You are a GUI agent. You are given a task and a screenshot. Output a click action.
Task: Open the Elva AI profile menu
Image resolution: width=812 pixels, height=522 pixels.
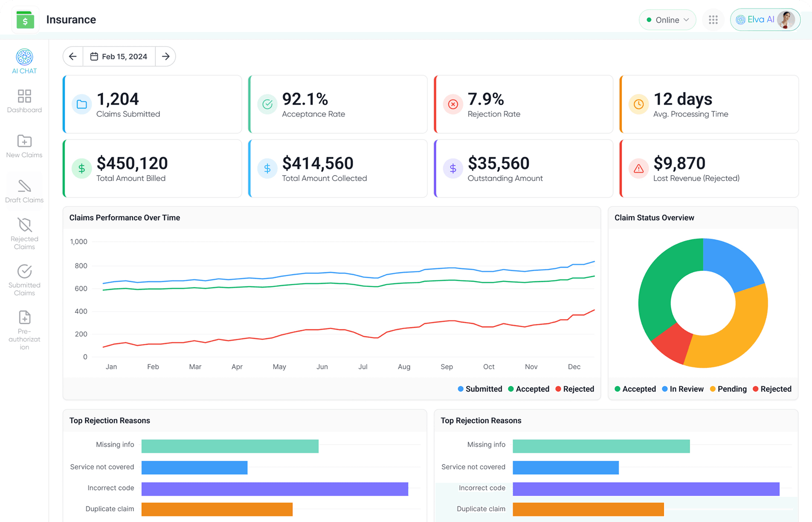pos(765,20)
